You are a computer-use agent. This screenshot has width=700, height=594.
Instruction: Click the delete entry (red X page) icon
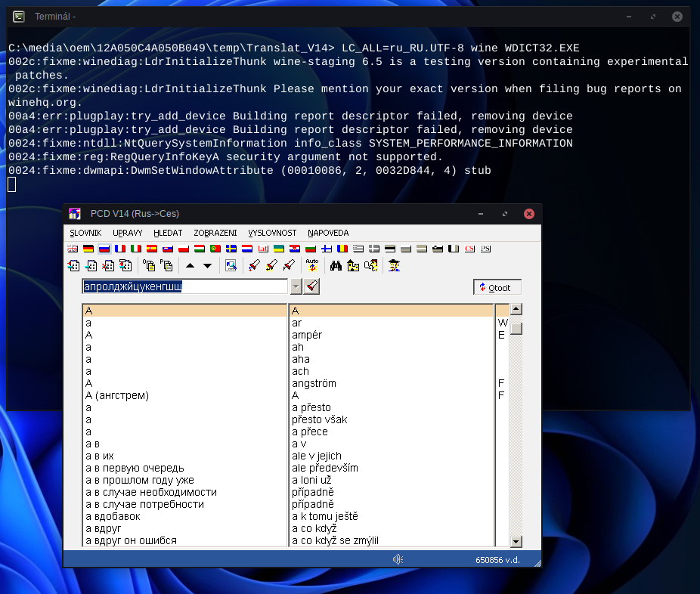coord(108,266)
